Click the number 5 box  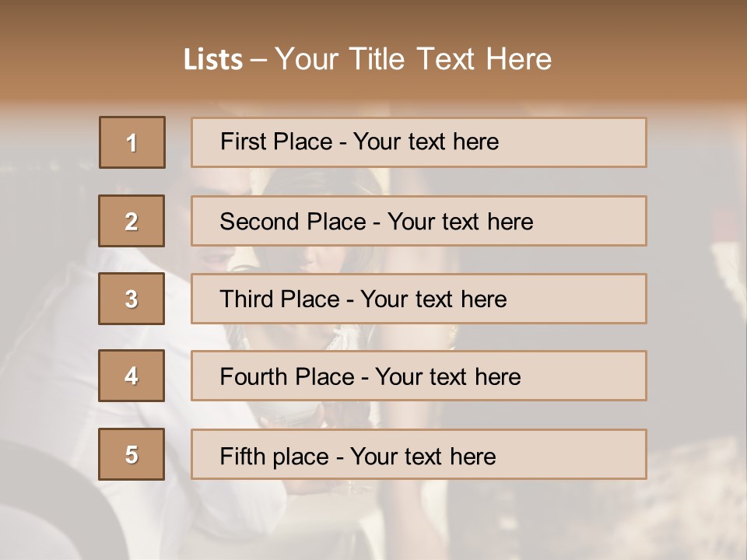coord(132,454)
